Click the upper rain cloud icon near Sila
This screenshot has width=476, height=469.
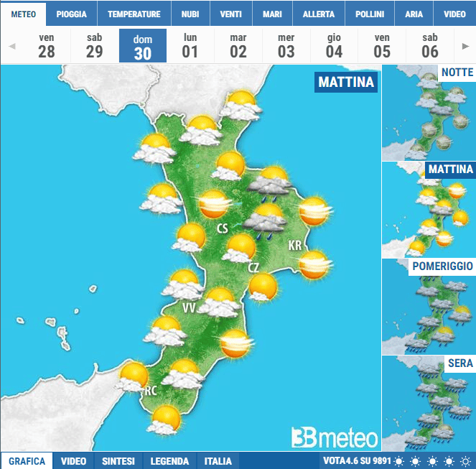coord(270,184)
